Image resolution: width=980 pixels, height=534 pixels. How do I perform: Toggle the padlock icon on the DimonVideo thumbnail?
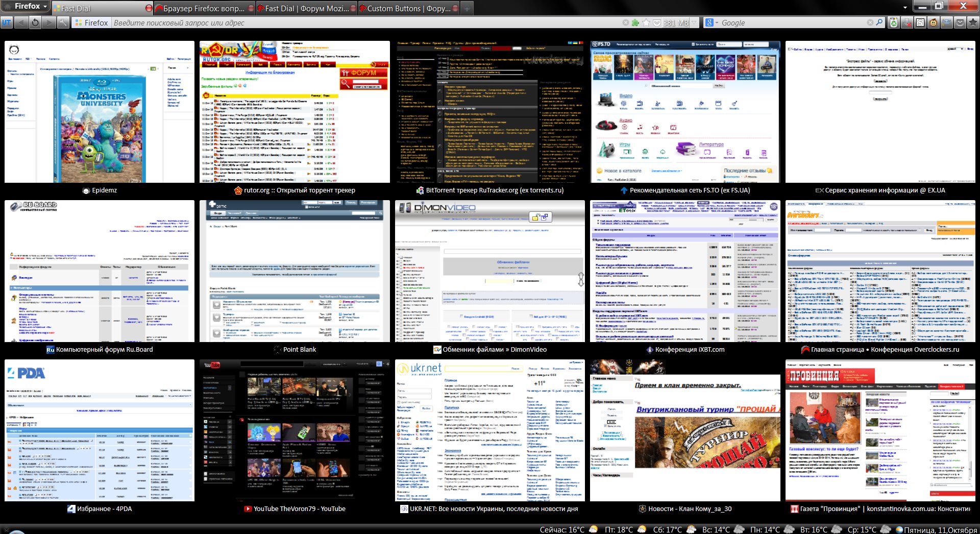point(535,217)
